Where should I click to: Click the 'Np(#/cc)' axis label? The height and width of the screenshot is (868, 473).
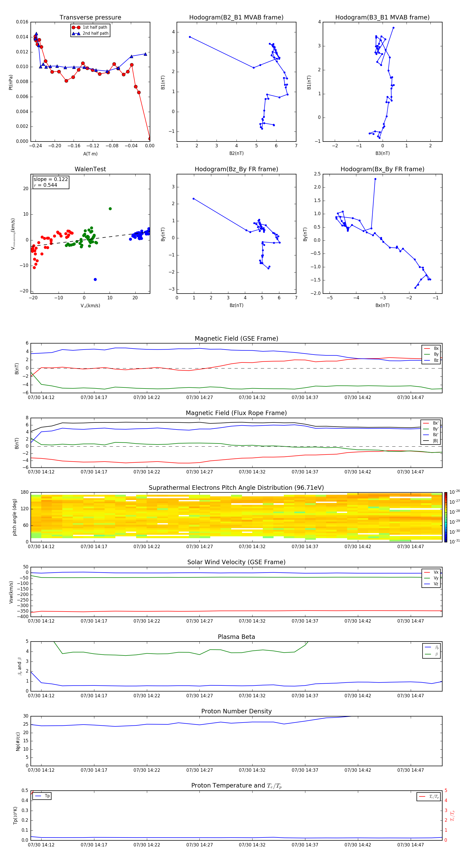tap(18, 741)
